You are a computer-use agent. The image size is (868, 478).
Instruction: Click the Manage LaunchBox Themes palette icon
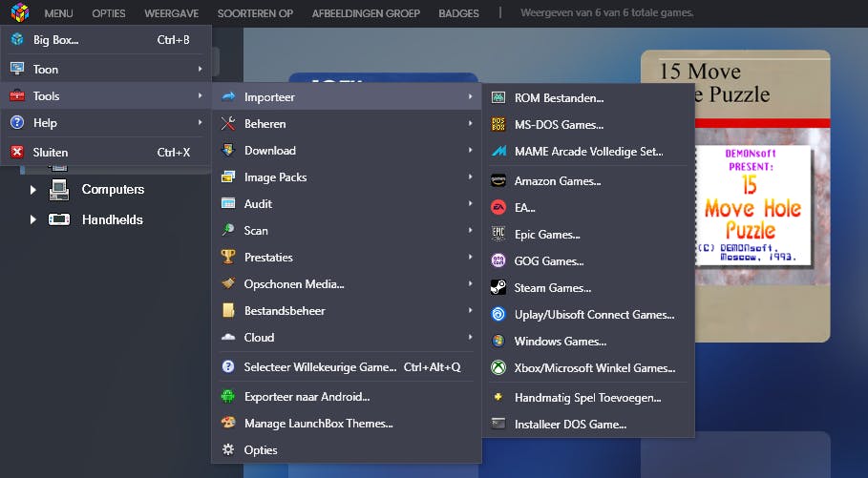click(228, 423)
